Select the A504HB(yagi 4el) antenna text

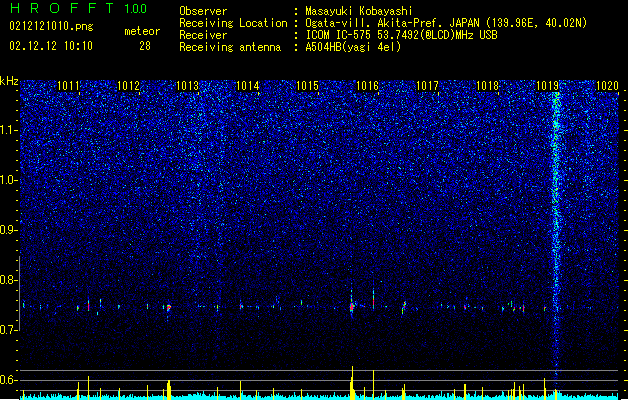click(353, 47)
